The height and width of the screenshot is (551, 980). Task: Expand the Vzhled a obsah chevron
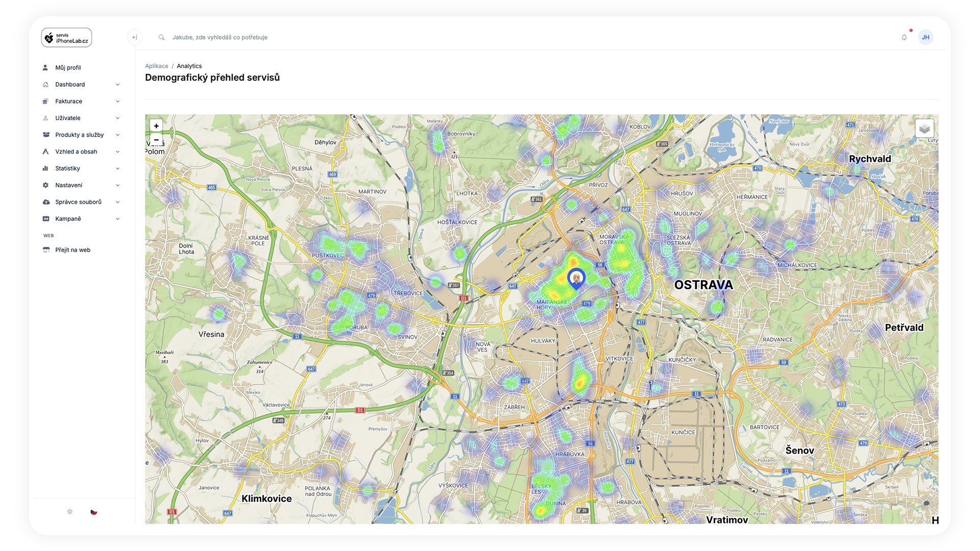[118, 152]
